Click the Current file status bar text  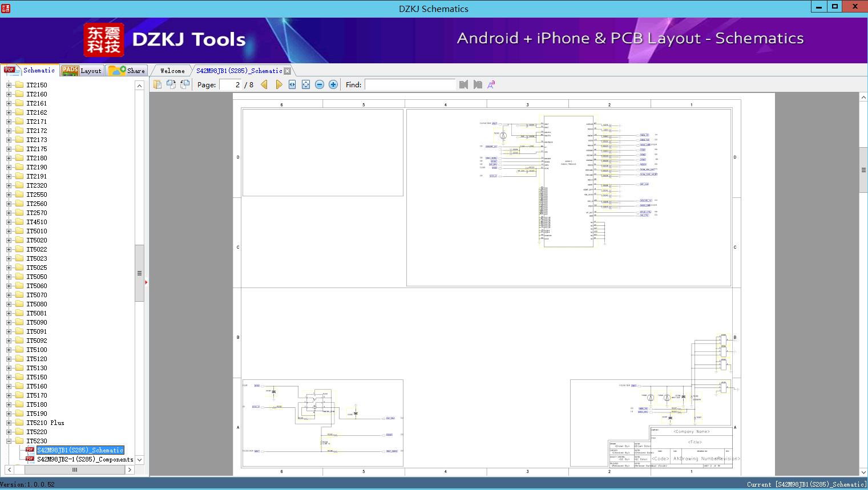tap(806, 484)
